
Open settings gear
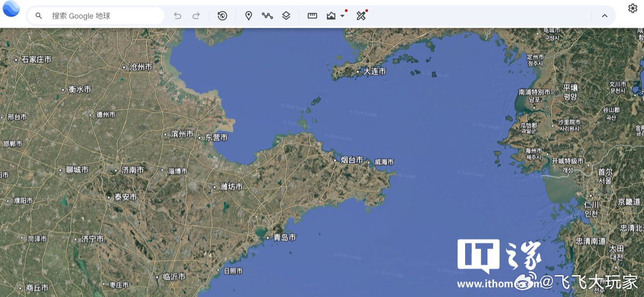pos(632,8)
